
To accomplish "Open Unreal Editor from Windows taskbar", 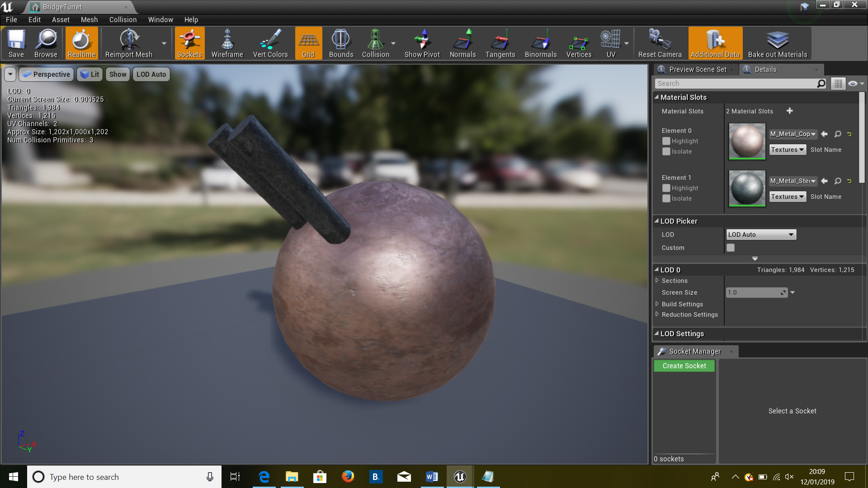I will [460, 477].
